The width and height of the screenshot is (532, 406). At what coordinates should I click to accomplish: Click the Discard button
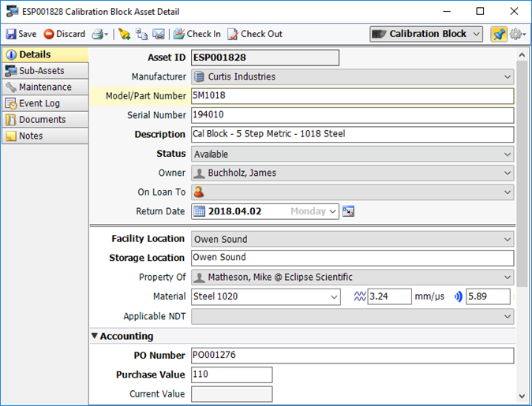coord(65,34)
